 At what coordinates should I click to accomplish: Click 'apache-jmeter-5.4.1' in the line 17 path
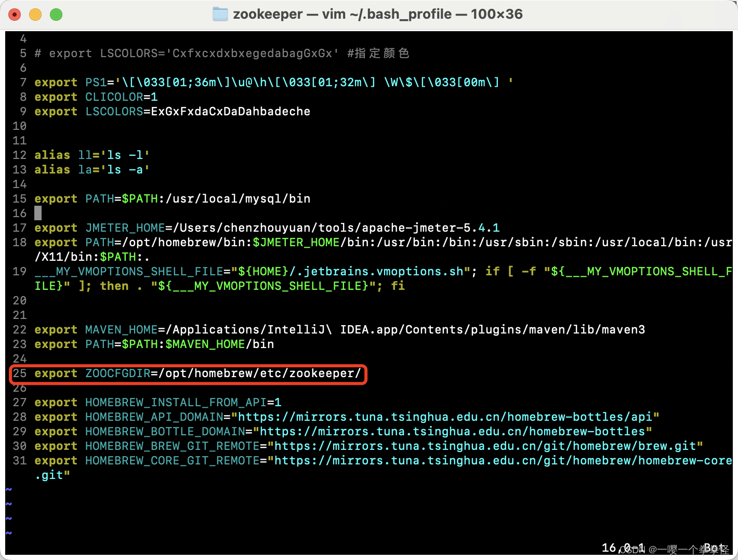coord(431,228)
